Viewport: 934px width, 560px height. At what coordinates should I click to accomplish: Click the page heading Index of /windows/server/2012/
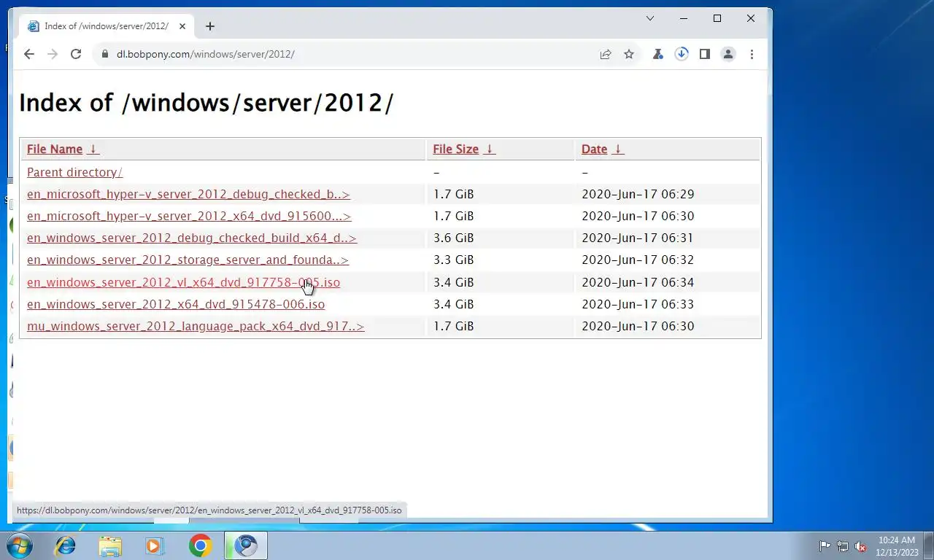(x=206, y=103)
